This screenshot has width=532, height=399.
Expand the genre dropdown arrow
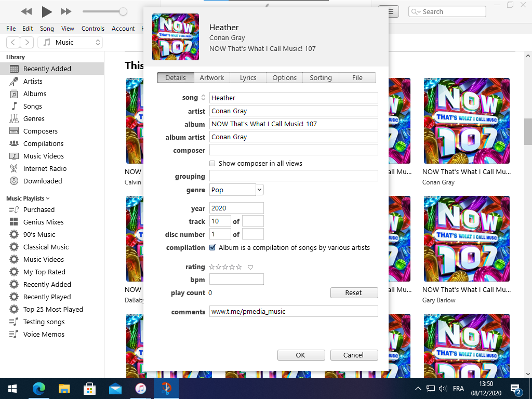(260, 190)
